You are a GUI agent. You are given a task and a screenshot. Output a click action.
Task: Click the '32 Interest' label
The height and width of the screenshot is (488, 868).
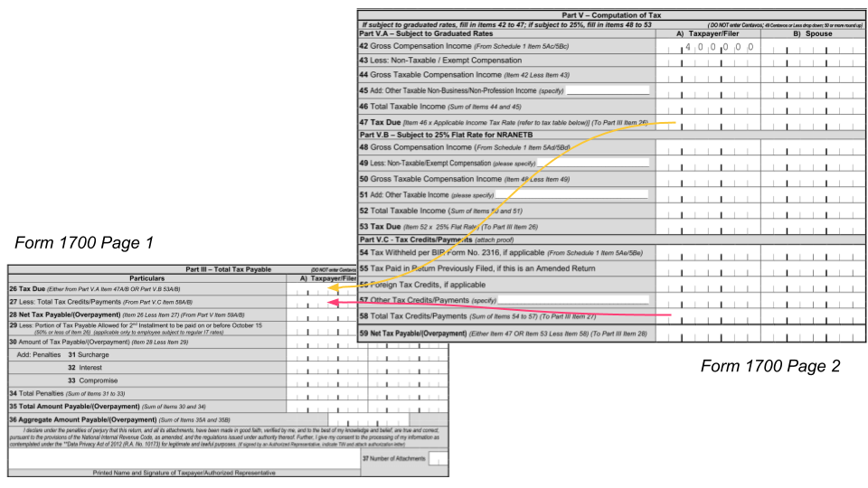pos(85,368)
